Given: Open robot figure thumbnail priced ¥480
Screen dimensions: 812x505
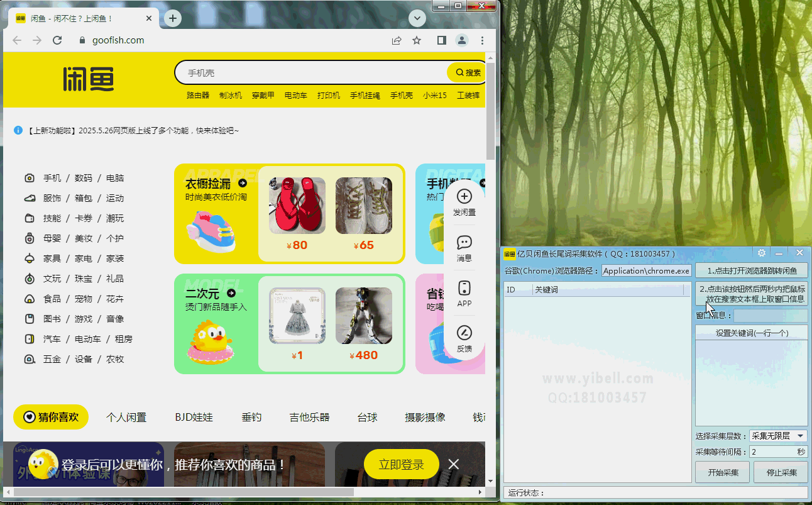Looking at the screenshot, I should pos(364,316).
